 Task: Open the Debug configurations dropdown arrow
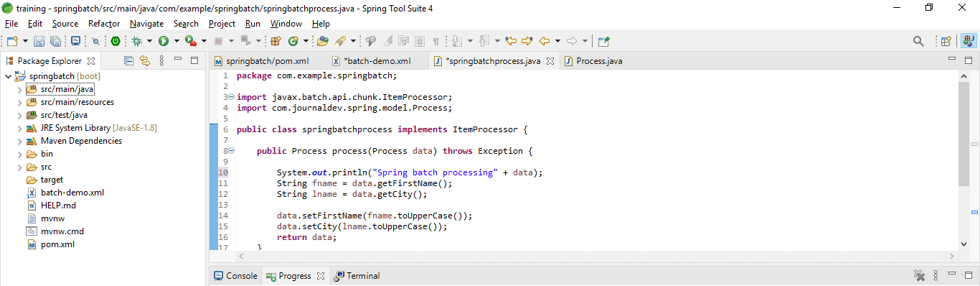point(149,41)
